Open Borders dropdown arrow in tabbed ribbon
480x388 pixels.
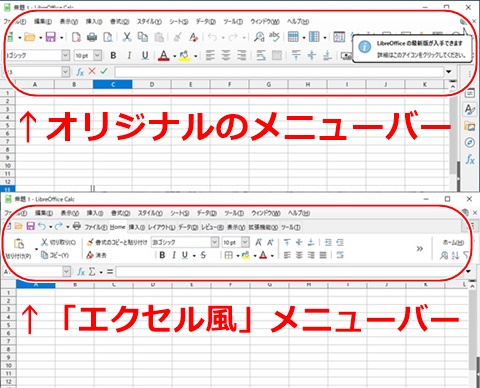click(238, 256)
